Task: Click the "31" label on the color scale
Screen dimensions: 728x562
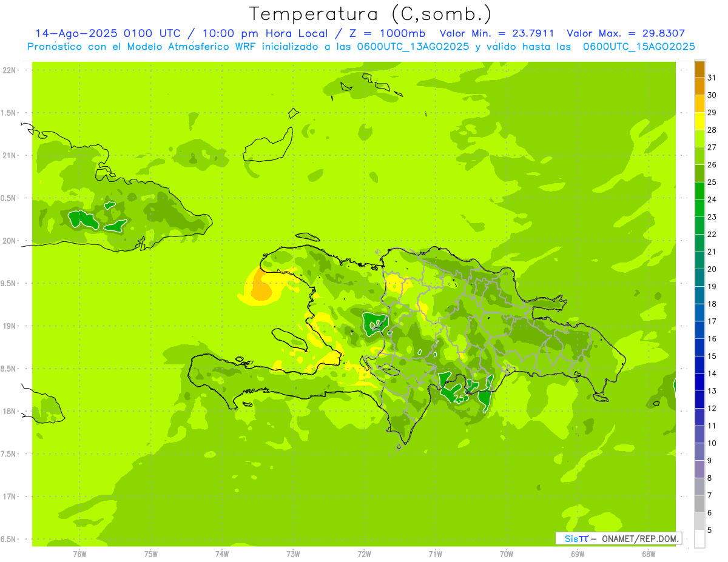Action: point(712,78)
